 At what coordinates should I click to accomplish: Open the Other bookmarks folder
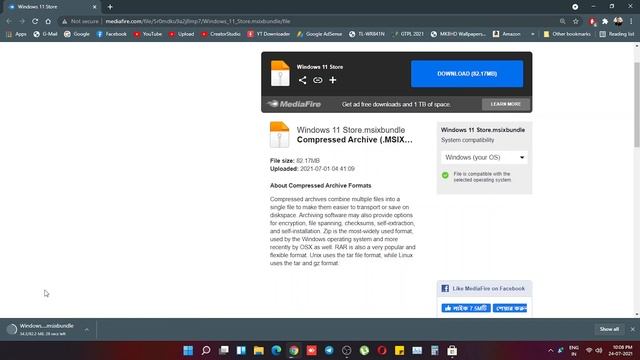[567, 34]
